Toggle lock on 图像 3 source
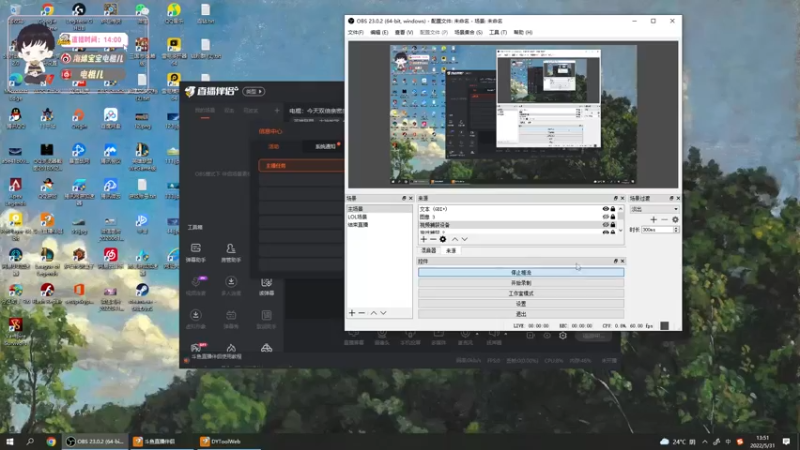The width and height of the screenshot is (800, 450). click(613, 217)
